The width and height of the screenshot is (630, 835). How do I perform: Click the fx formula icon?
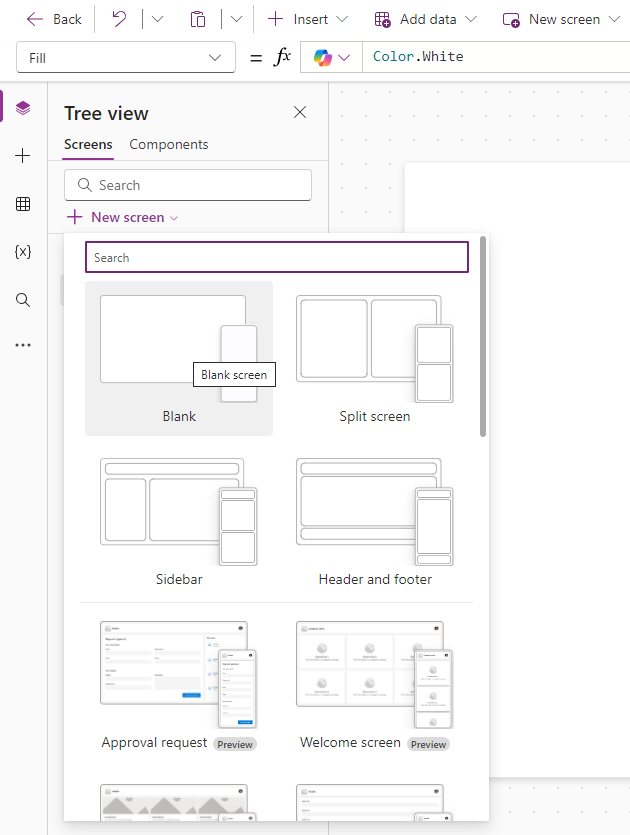[282, 56]
